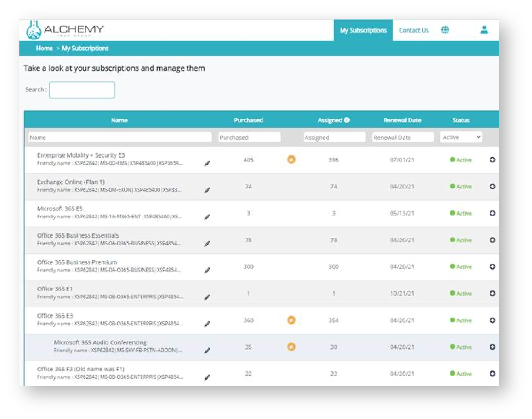This screenshot has height=419, width=532.
Task: Go to Contact Us page
Action: coord(414,30)
